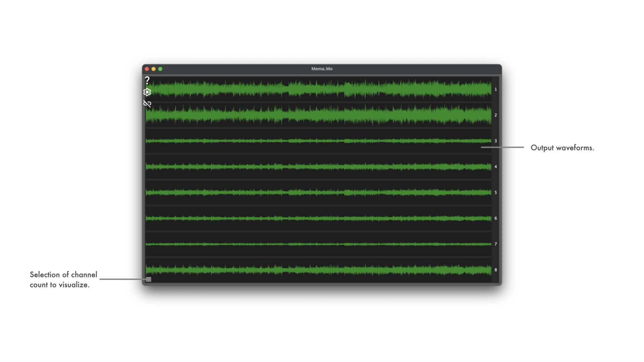The width and height of the screenshot is (644, 362).
Task: Open the channel count wave icon
Action: [149, 279]
